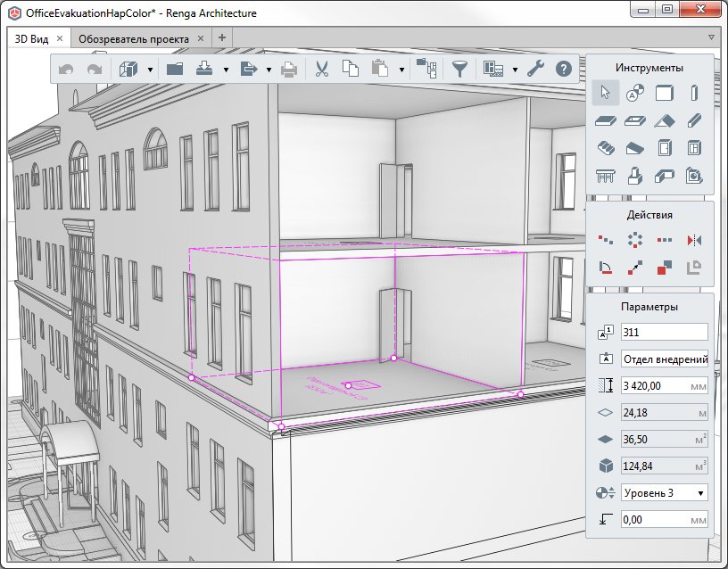Viewport: 728px width, 569px height.
Task: Select the Wall tool in Инструменты
Action: pyautogui.click(x=665, y=92)
